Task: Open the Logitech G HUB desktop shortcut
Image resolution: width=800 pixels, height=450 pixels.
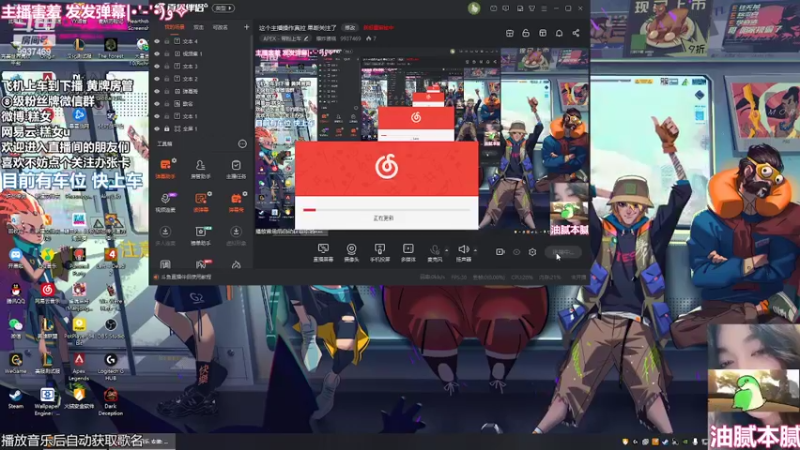Action: [x=111, y=366]
